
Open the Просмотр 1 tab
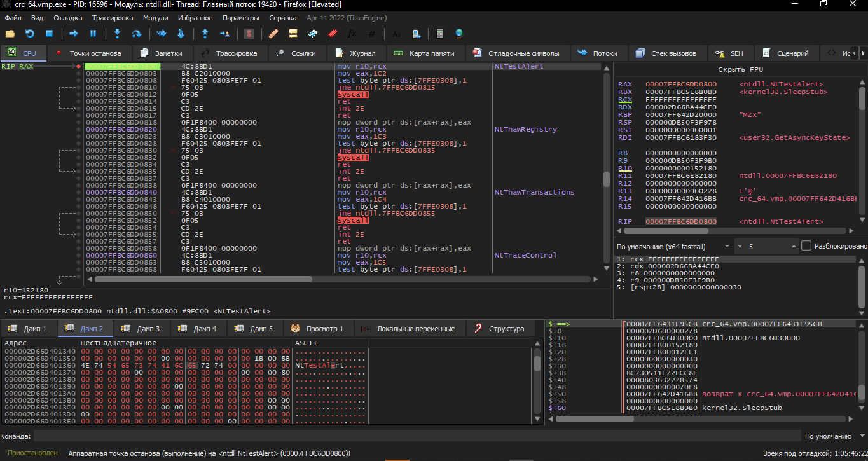pos(317,329)
